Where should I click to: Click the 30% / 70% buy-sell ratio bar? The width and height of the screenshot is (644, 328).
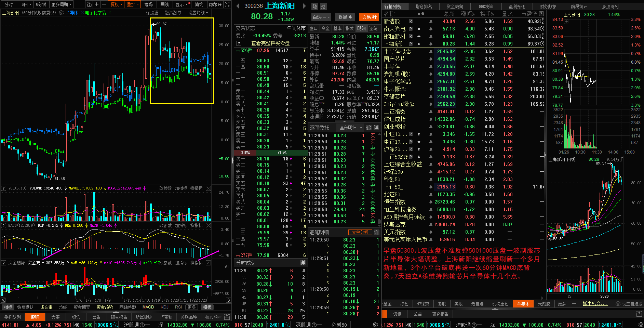[270, 153]
